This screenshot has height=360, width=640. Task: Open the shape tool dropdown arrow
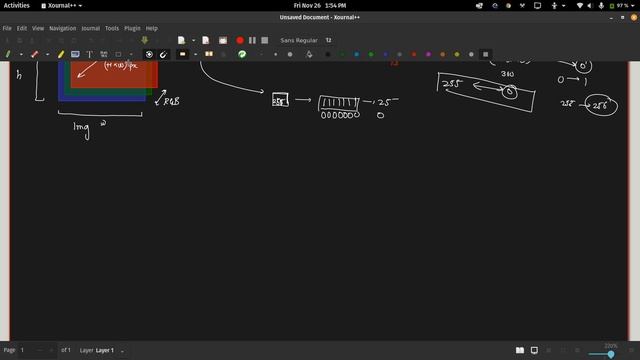tap(131, 54)
